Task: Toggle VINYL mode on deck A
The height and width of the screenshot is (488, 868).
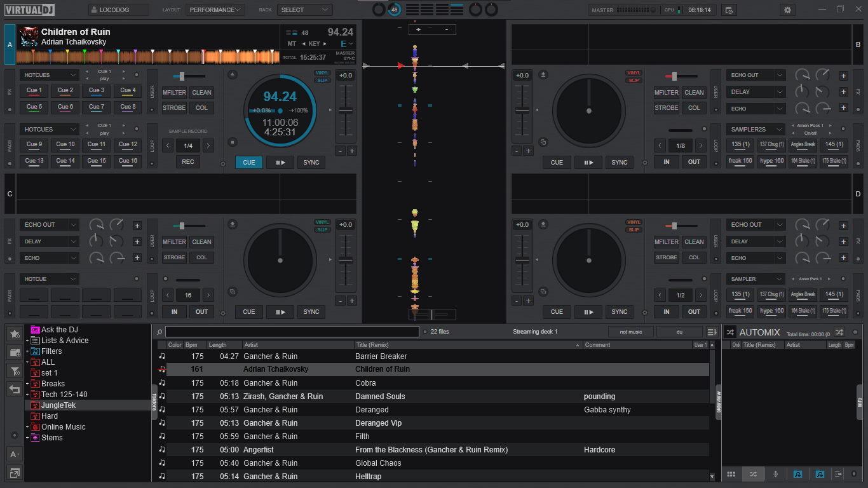Action: click(322, 73)
